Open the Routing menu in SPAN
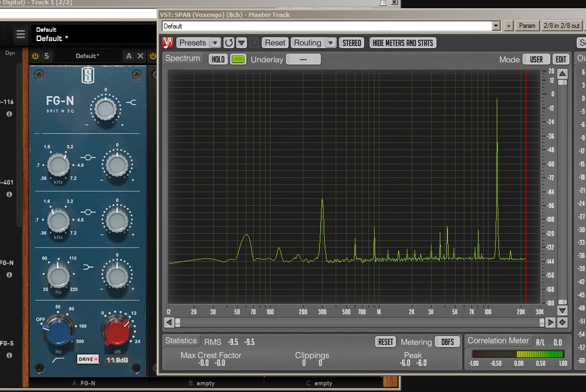This screenshot has width=586, height=392. point(307,43)
